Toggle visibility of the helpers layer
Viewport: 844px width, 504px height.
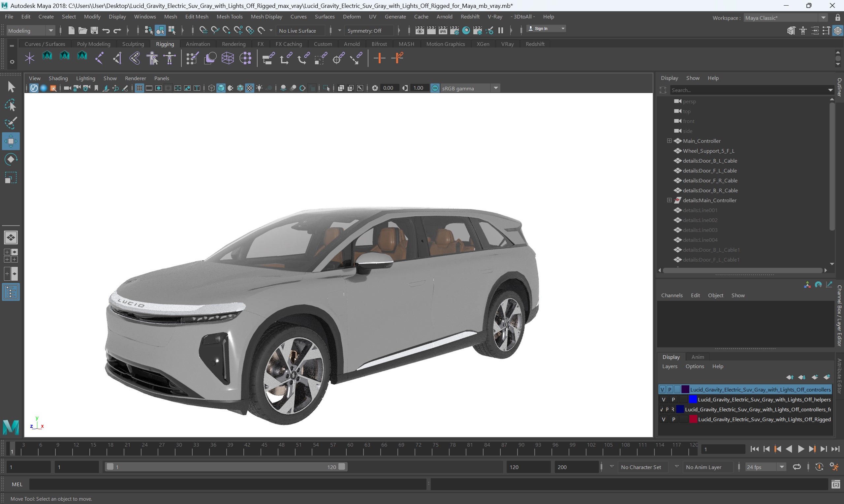pyautogui.click(x=663, y=399)
